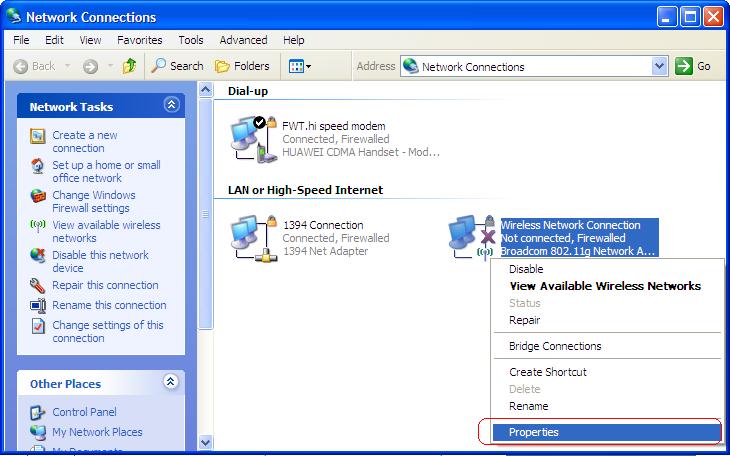The width and height of the screenshot is (730, 456).
Task: Click the Repair connection wrench icon
Action: 38,285
